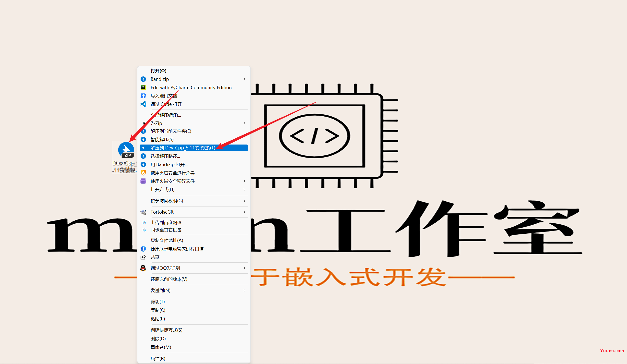Click the Huorong shield icon beside 使用火绒安全进行杀毒
The width and height of the screenshot is (627, 364).
(143, 173)
